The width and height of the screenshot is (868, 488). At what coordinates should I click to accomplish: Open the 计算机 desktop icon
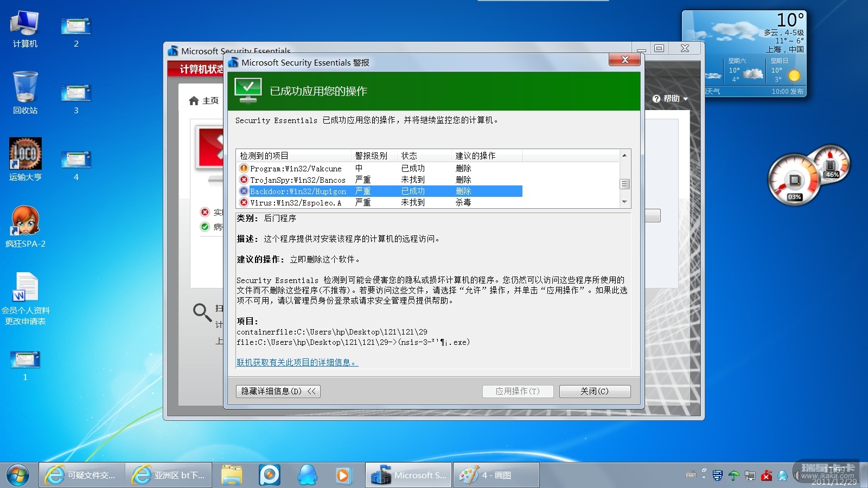coord(25,29)
